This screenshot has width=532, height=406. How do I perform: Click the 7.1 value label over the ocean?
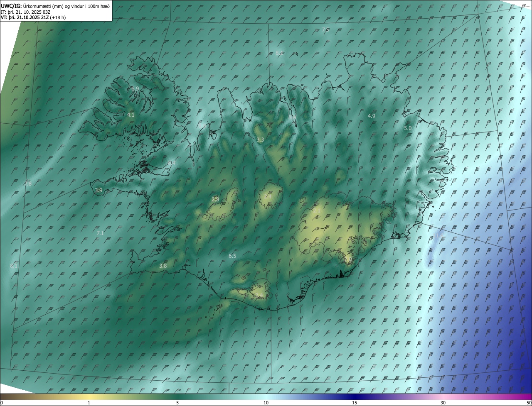pyautogui.click(x=100, y=233)
